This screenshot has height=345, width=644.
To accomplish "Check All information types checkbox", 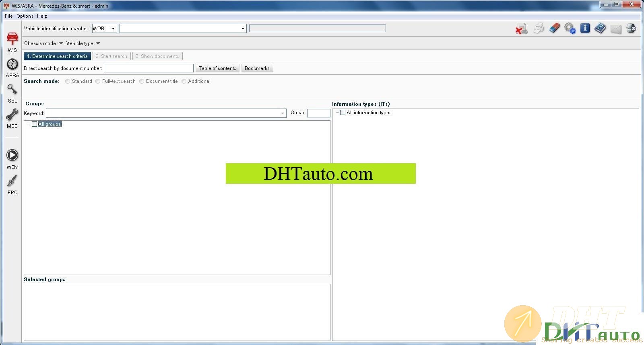I will pyautogui.click(x=343, y=113).
